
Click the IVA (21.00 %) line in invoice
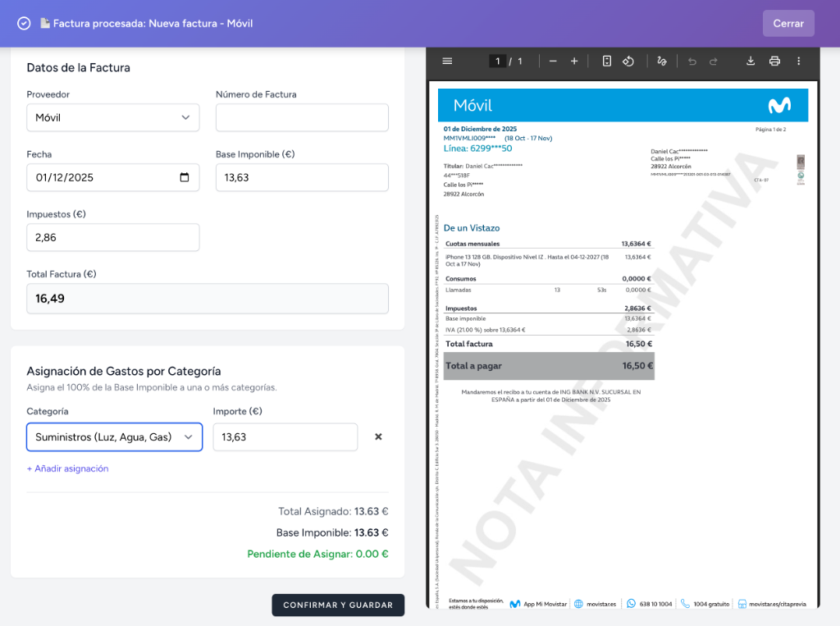tap(549, 330)
